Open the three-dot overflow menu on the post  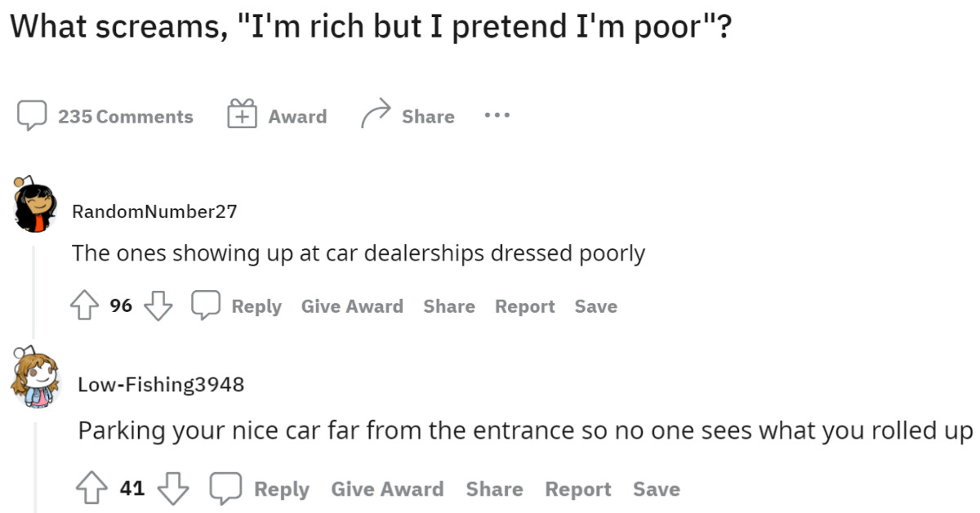click(497, 115)
